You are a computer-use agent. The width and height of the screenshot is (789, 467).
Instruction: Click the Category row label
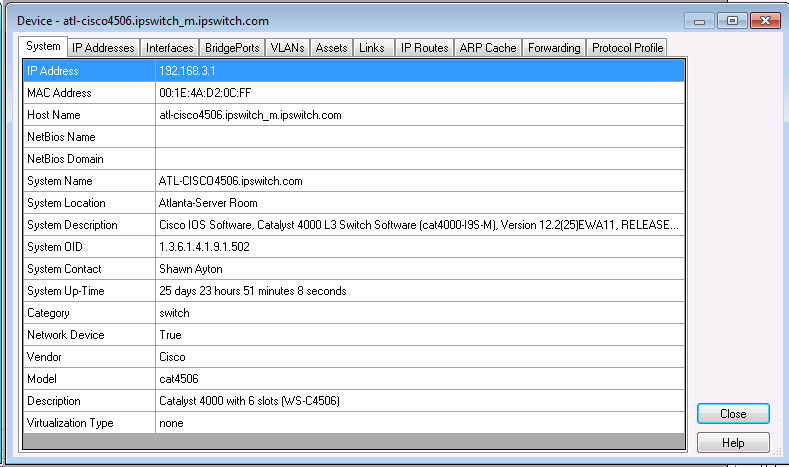pyautogui.click(x=89, y=313)
